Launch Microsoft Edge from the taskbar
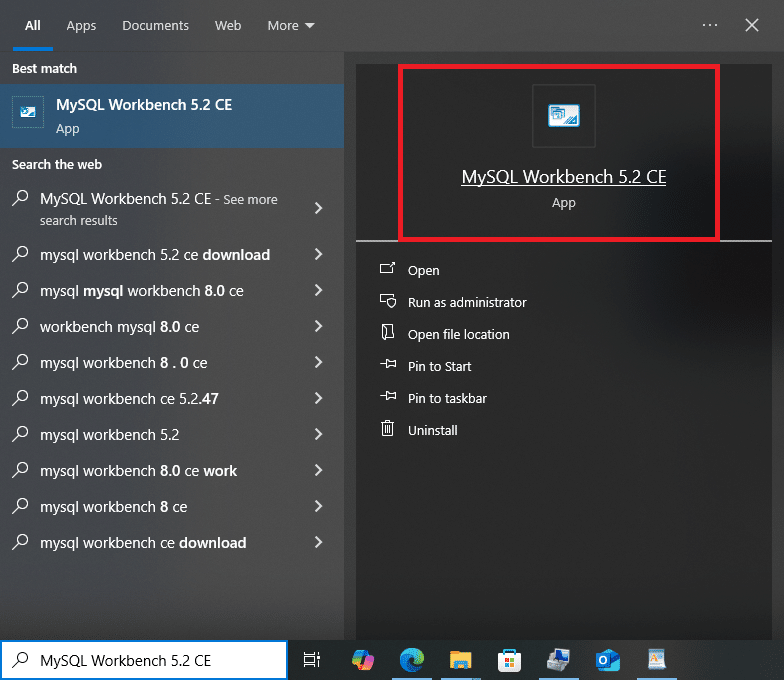This screenshot has height=680, width=784. 412,660
